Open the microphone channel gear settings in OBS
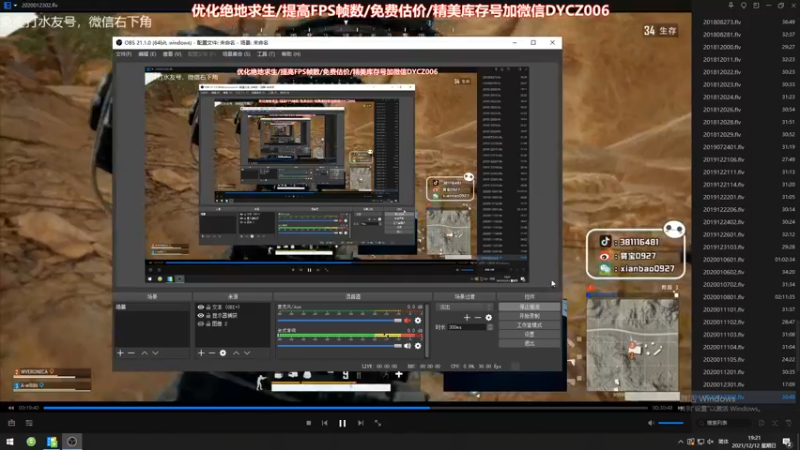This screenshot has height=450, width=800. coord(418,320)
